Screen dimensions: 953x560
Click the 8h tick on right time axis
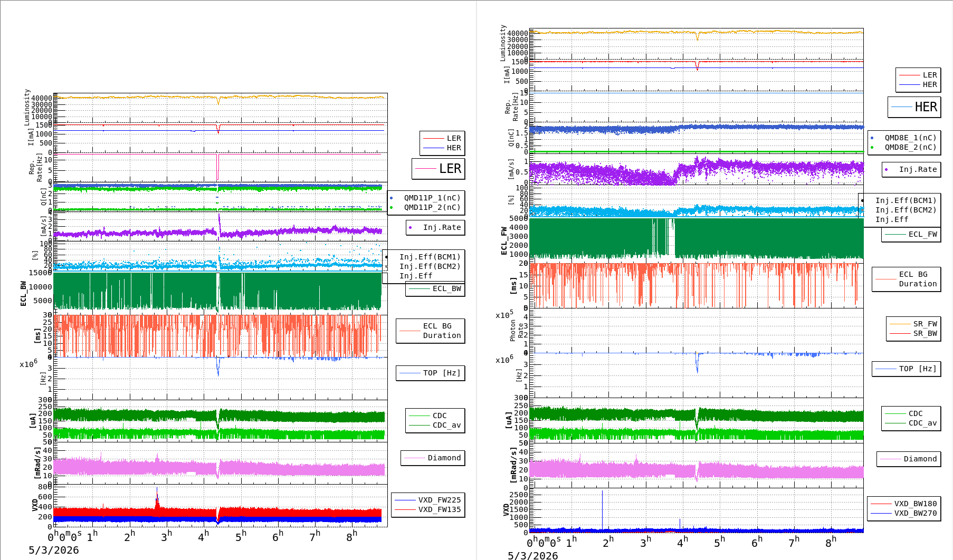click(831, 541)
